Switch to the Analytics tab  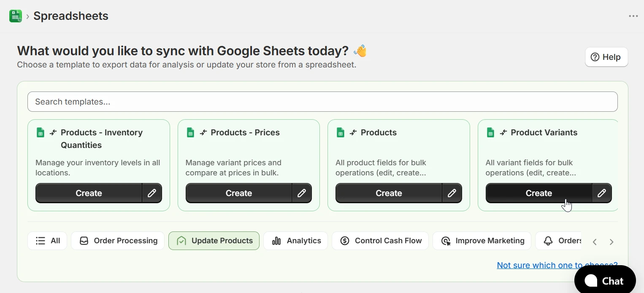[296, 241]
